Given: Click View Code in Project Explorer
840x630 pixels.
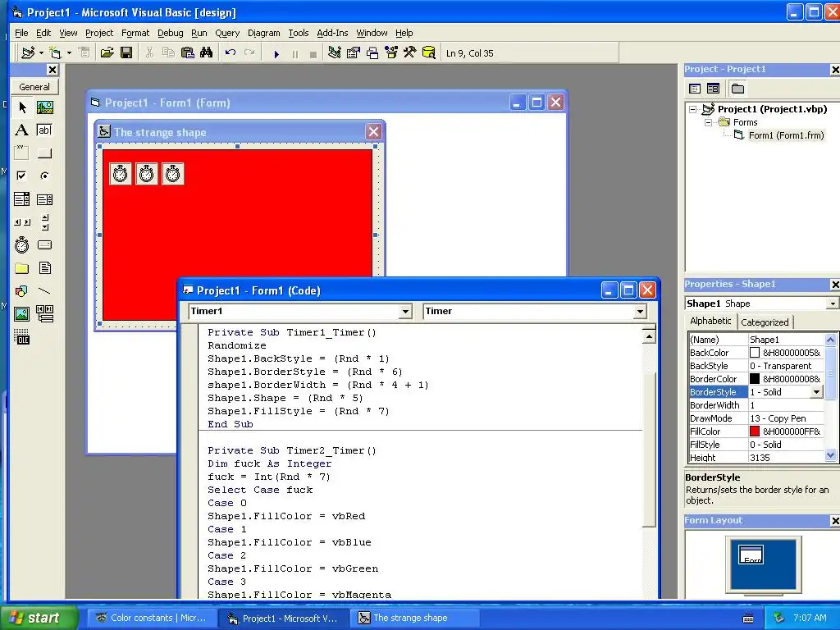Looking at the screenshot, I should point(695,89).
